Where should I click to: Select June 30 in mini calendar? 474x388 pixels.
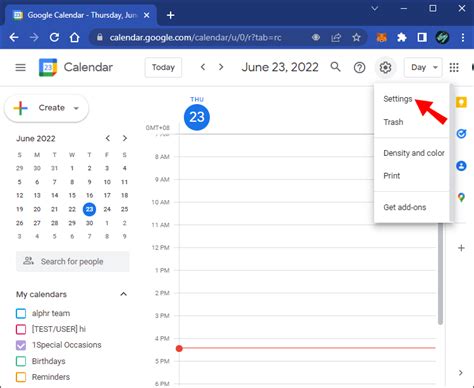pos(89,223)
